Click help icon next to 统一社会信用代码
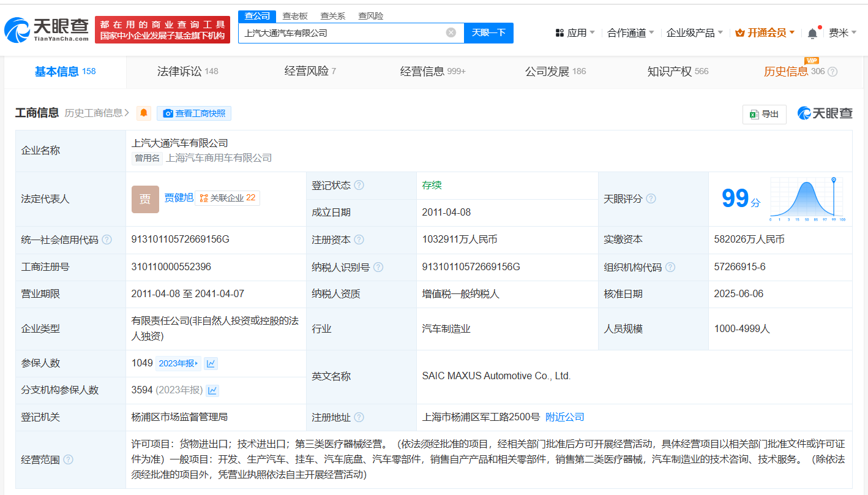This screenshot has height=495, width=868. tap(107, 240)
